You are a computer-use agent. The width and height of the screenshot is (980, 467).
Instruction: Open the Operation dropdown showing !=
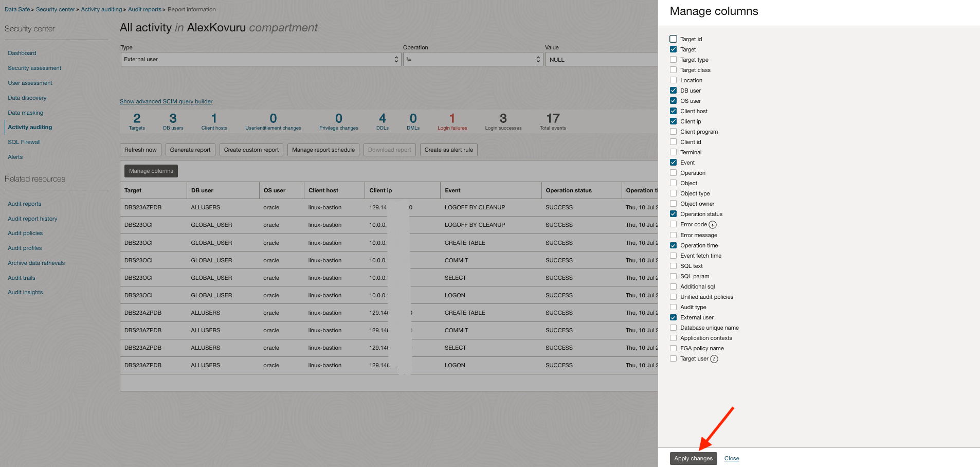[x=470, y=59]
